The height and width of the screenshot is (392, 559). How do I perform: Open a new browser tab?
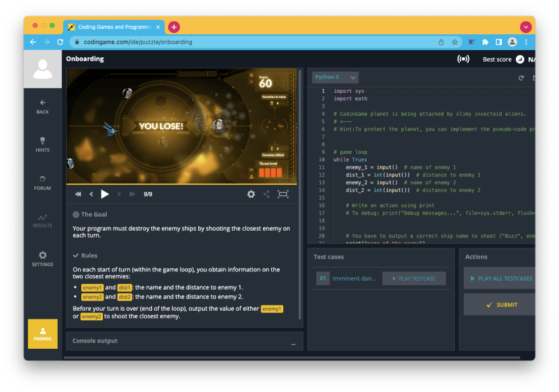(174, 27)
